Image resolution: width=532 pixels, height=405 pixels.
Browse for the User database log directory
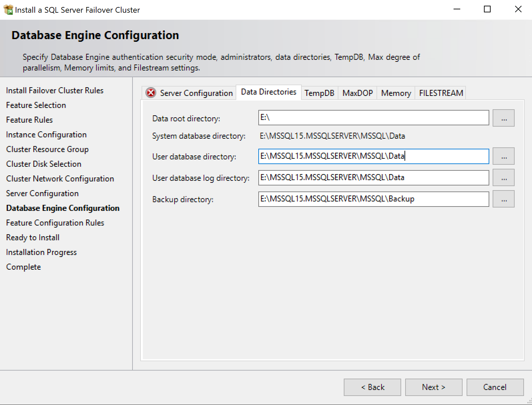pos(503,177)
